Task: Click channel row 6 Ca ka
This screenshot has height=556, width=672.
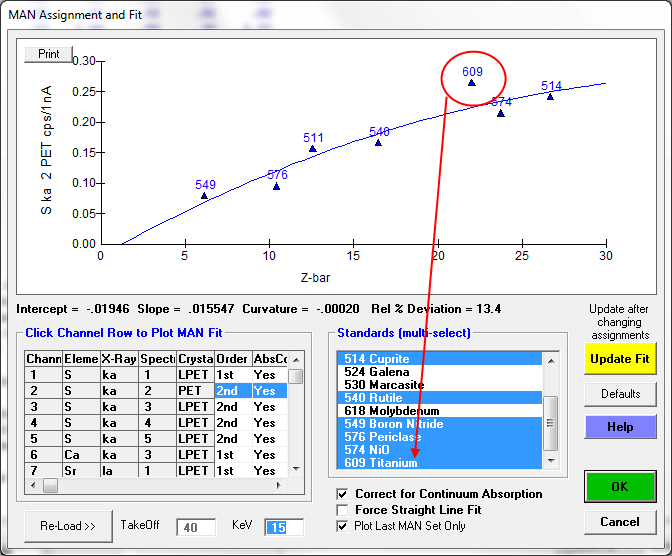Action: (150, 454)
